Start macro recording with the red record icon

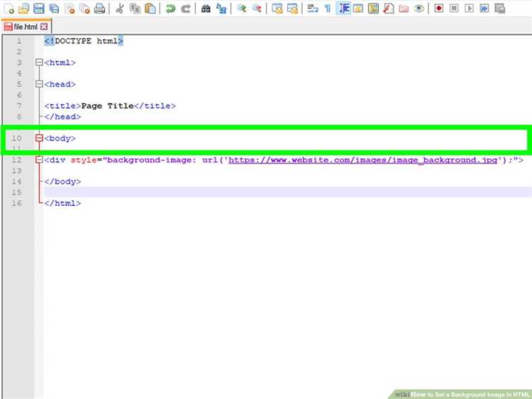point(438,9)
